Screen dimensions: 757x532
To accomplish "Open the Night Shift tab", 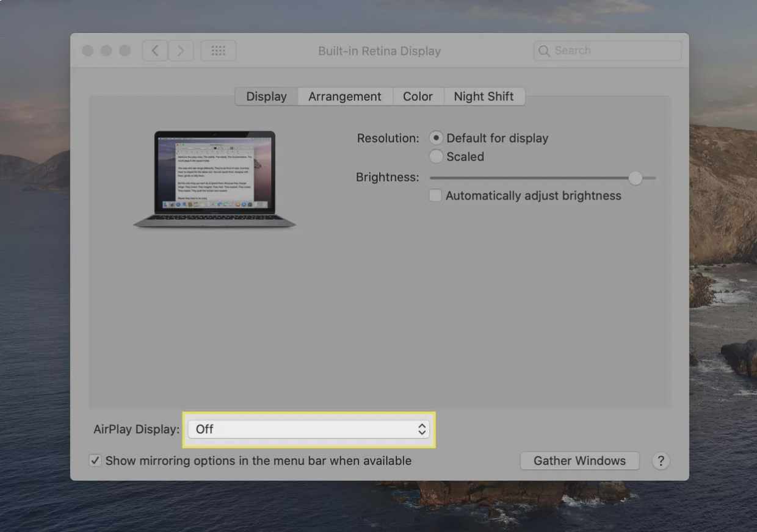I will (x=484, y=96).
